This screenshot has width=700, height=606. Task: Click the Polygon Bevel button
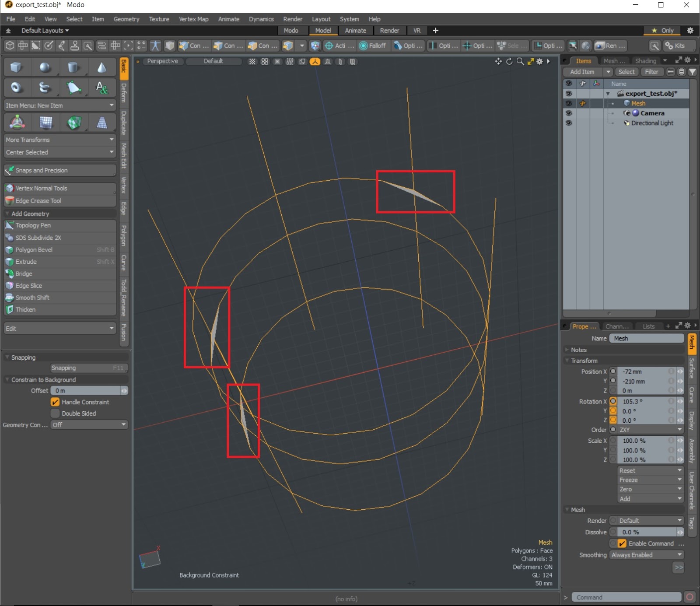34,250
